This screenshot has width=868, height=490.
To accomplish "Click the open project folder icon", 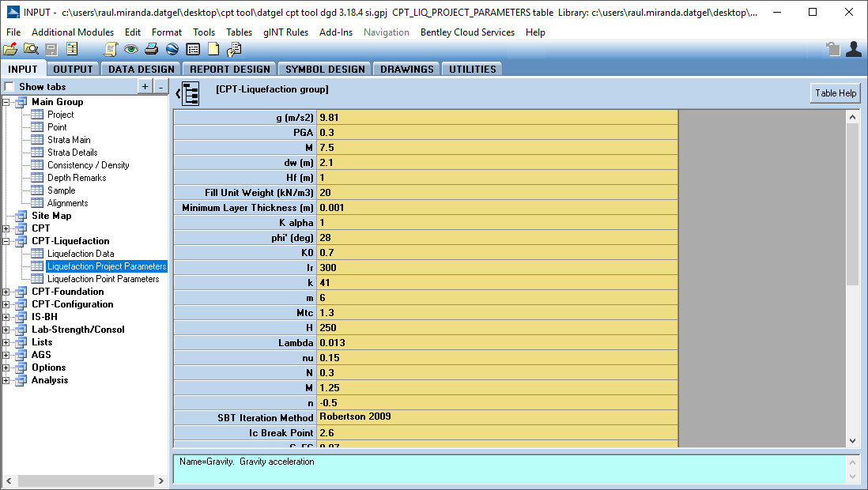I will [10, 49].
